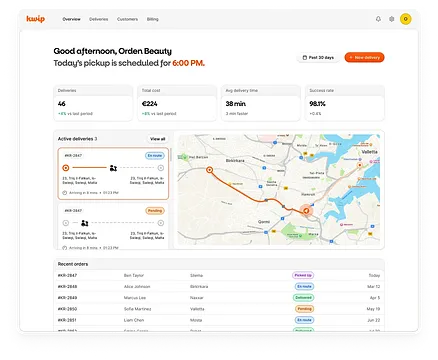Click the kwip logo
Image resolution: width=438 pixels, height=360 pixels.
pyautogui.click(x=35, y=19)
